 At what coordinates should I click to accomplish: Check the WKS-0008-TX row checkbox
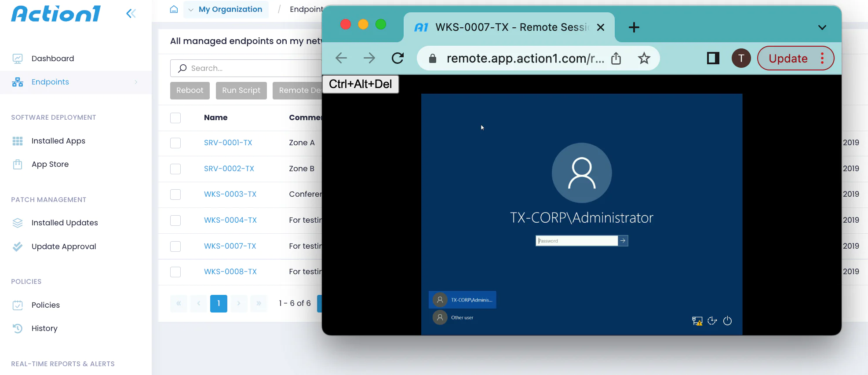(x=175, y=272)
